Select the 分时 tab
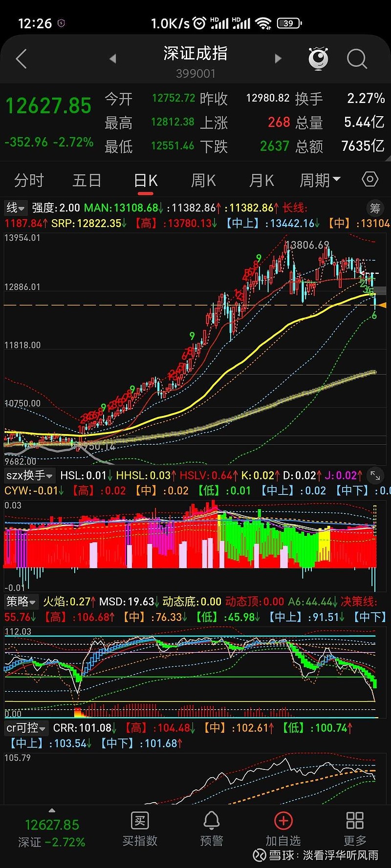 pos(29,181)
